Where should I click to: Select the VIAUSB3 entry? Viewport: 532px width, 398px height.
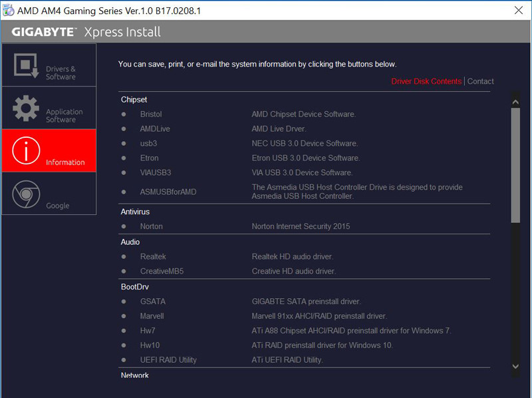[x=156, y=173]
